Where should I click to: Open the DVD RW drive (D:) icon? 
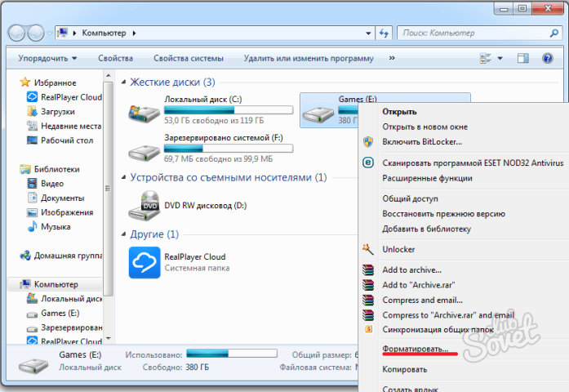(144, 206)
